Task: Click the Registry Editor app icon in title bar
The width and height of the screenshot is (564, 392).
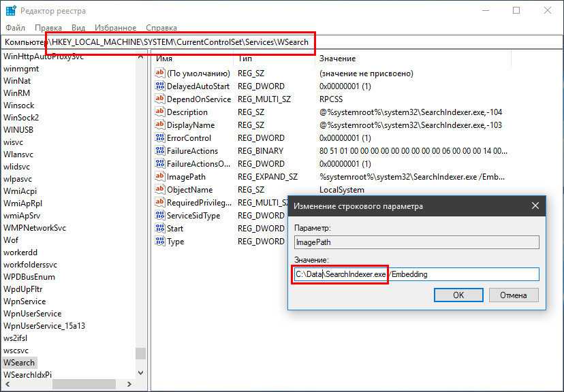Action: click(11, 11)
